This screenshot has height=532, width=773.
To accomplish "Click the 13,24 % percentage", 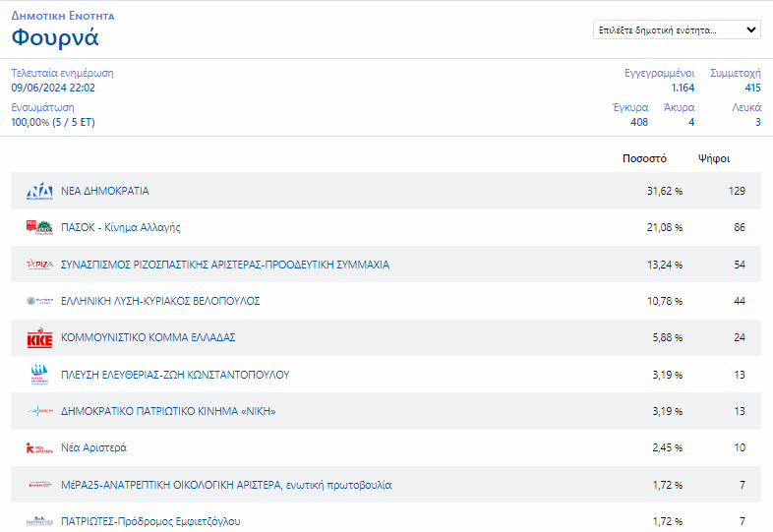I will click(x=665, y=265).
